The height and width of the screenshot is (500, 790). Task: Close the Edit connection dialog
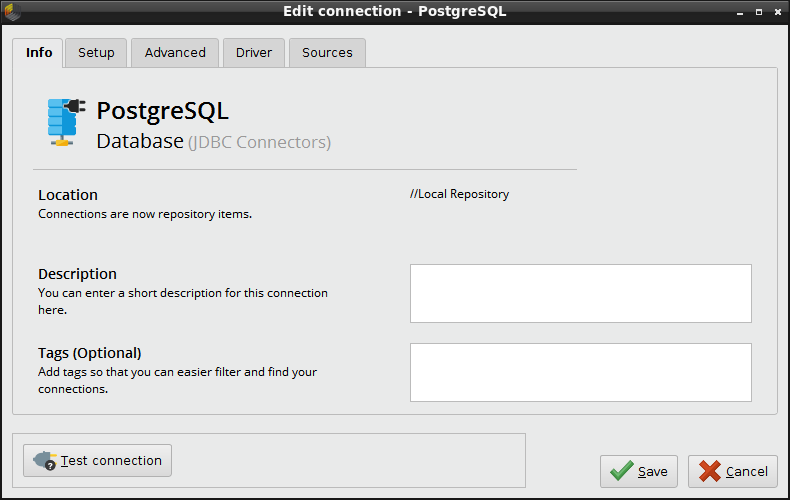point(776,11)
